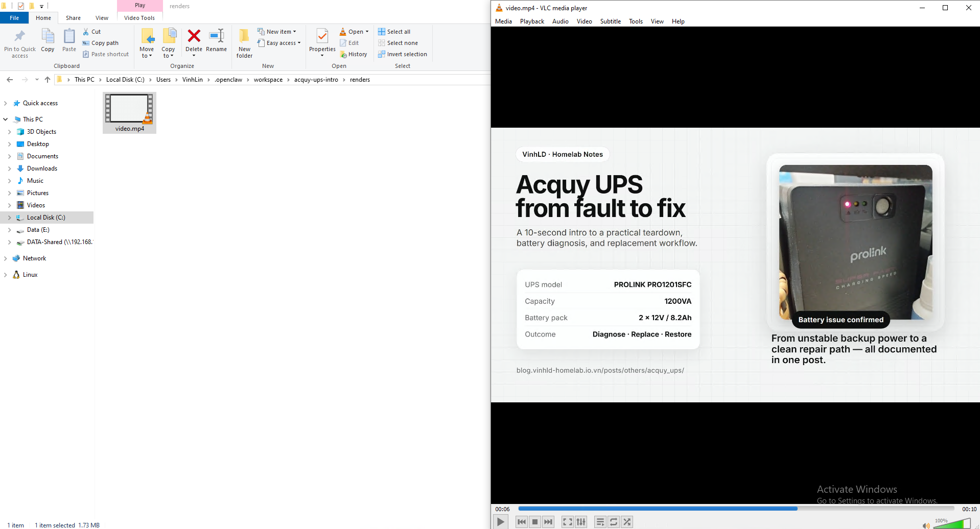This screenshot has width=980, height=529.
Task: Stop playback in VLC
Action: point(535,522)
